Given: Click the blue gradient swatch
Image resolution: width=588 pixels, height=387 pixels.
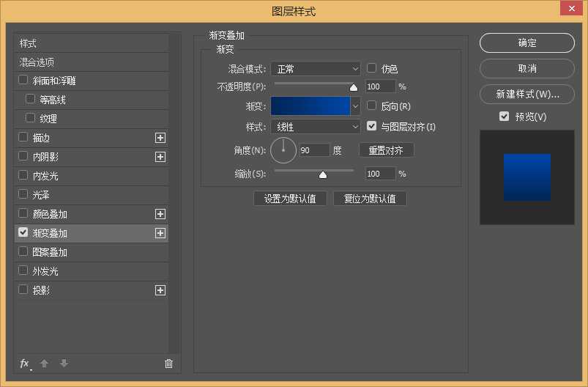Looking at the screenshot, I should [310, 106].
